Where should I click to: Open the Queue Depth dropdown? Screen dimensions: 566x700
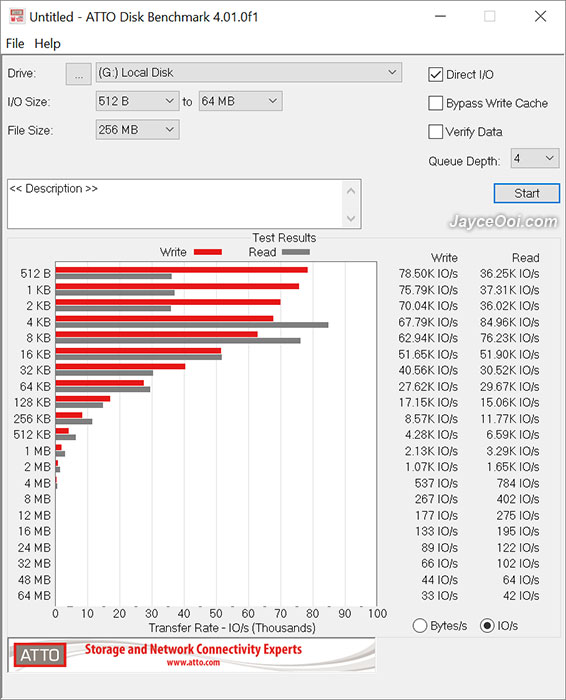(x=535, y=158)
